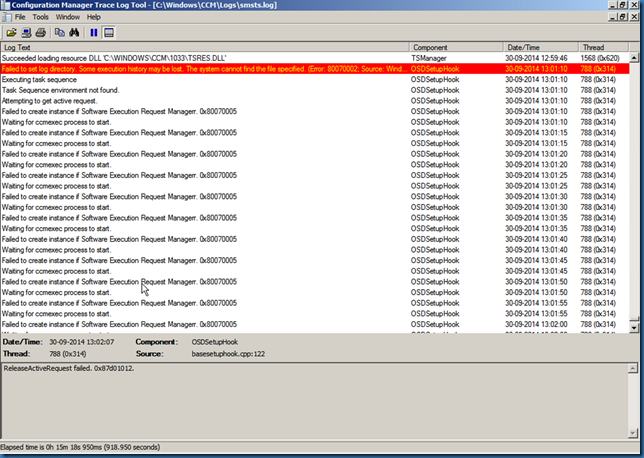Click the document icon left of File menu
This screenshot has width=644, height=458.
point(7,17)
